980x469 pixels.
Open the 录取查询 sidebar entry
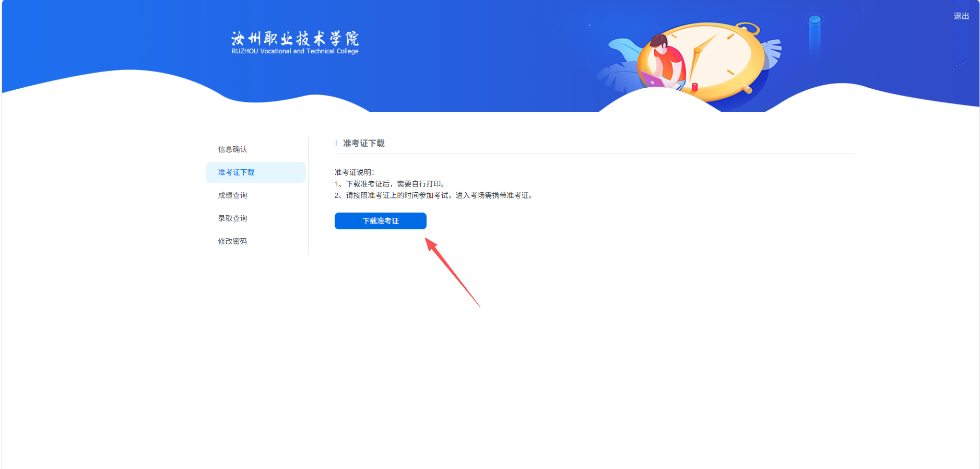pos(233,218)
